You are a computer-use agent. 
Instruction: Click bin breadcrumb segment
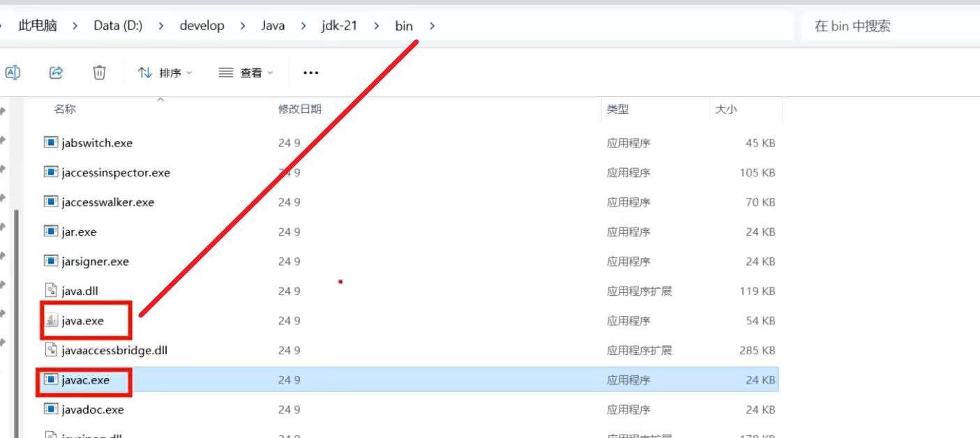404,26
